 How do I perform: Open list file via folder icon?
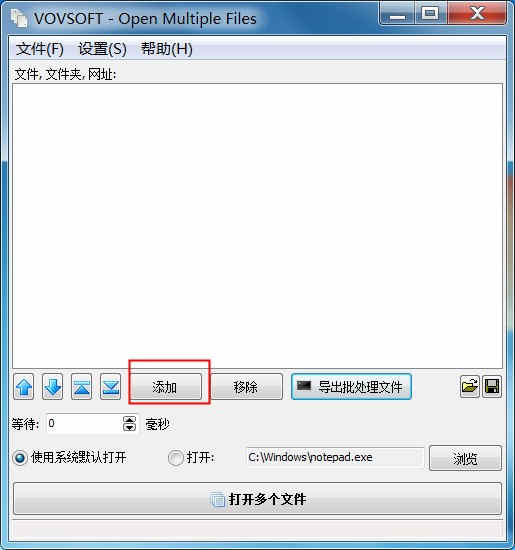pyautogui.click(x=470, y=387)
